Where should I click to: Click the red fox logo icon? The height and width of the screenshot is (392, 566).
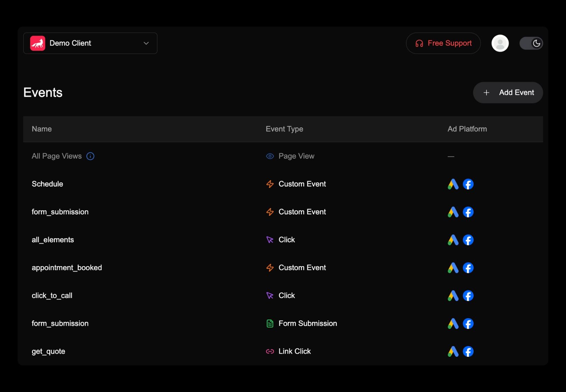[x=38, y=43]
